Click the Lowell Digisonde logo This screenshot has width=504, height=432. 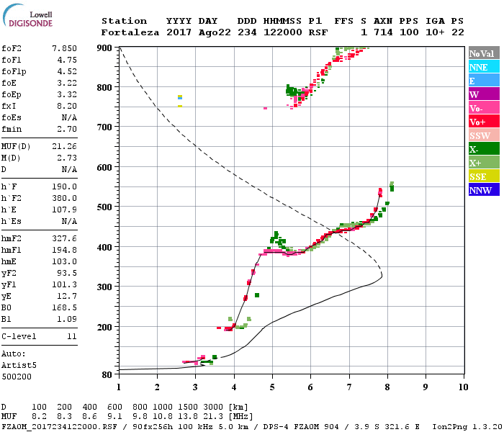pyautogui.click(x=27, y=16)
